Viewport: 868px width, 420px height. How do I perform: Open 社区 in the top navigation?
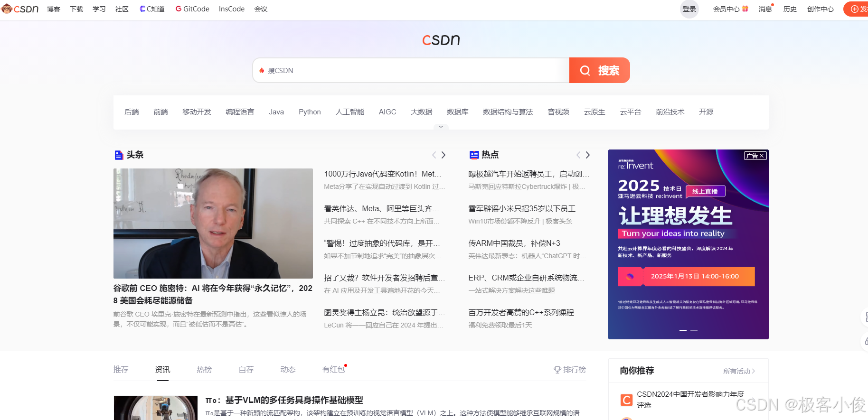[x=122, y=9]
